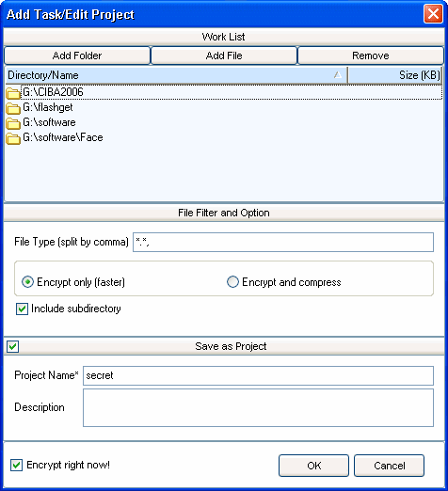Close the Add Task/Edit Project dialog
Viewport: 448px width, 491px height.
(433, 14)
